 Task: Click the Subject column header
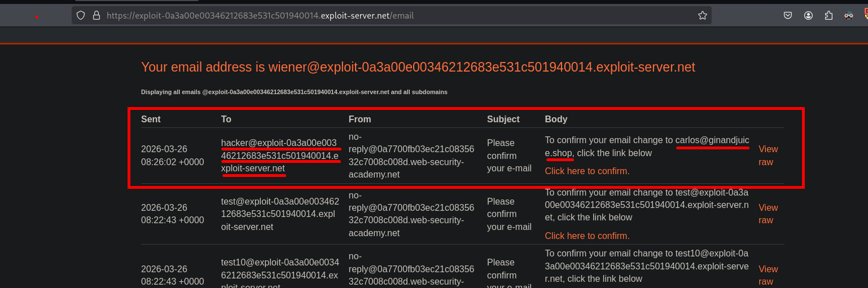coord(503,119)
